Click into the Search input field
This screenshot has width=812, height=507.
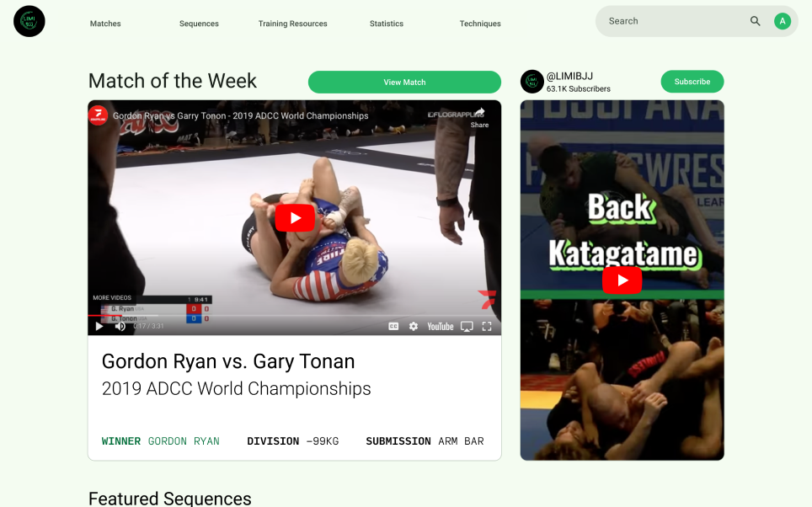tap(673, 21)
